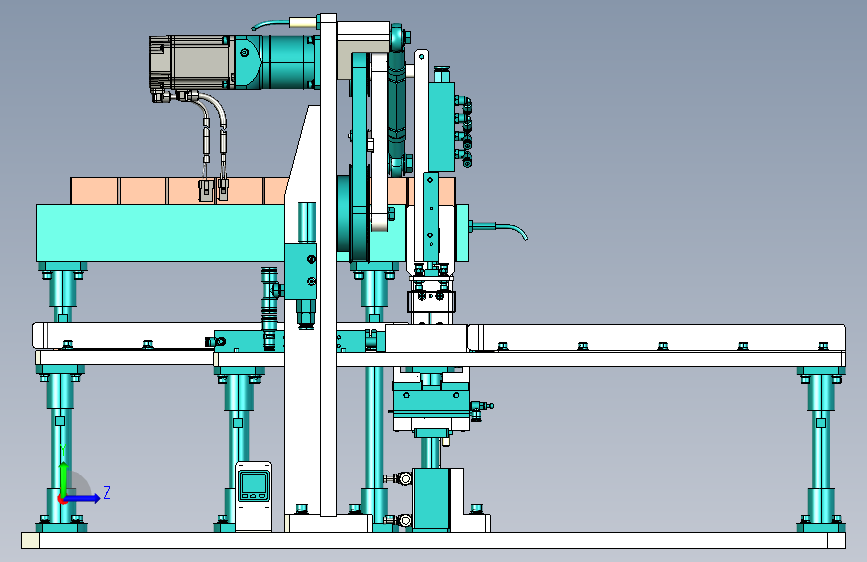The height and width of the screenshot is (562, 867).
Task: Pick the elbow air fitting beside lower slide
Action: point(480,411)
